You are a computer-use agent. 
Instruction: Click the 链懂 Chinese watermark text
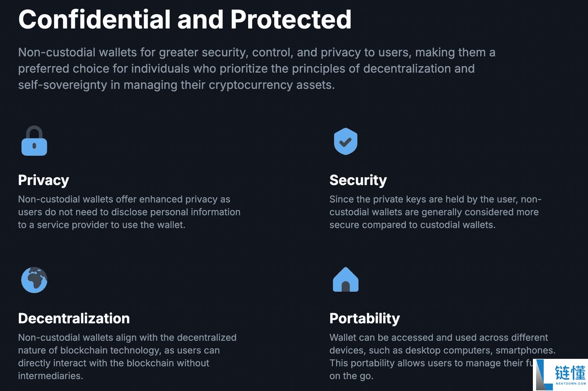(x=570, y=373)
